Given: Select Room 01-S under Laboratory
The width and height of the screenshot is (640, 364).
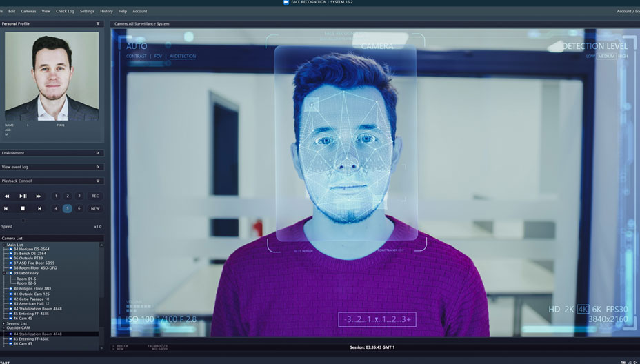Looking at the screenshot, I should click(27, 279).
